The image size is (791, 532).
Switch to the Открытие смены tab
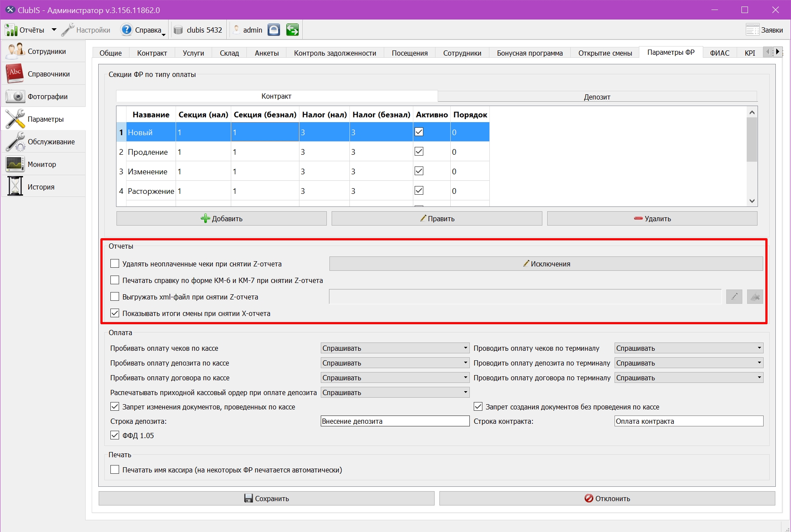pos(605,53)
